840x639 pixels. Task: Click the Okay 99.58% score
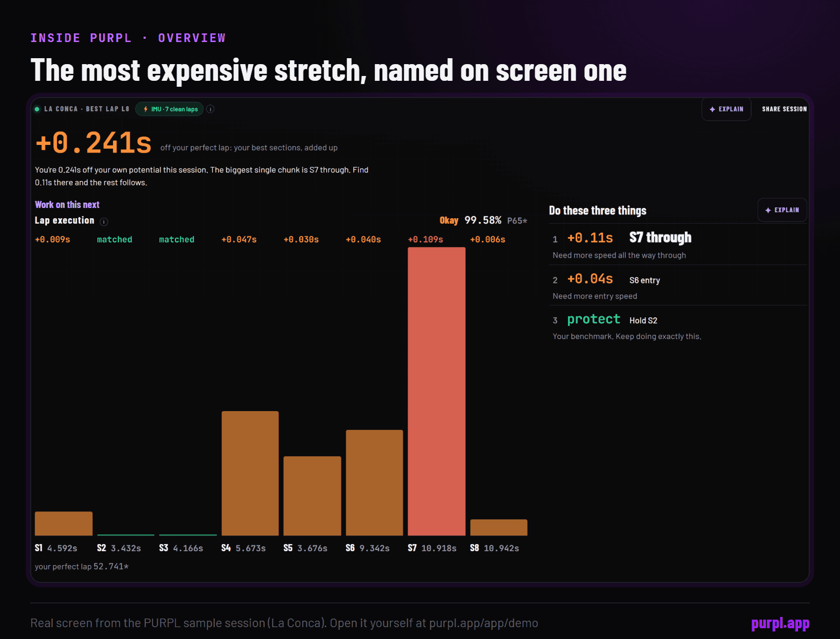[471, 220]
